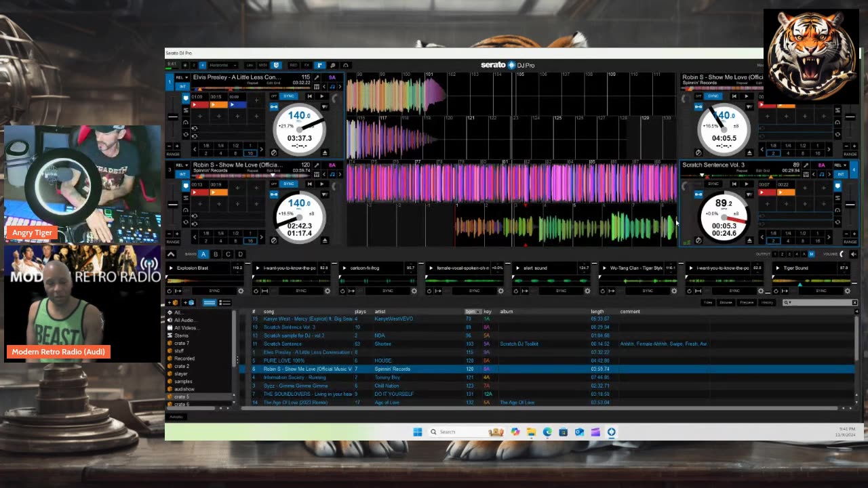Select sampler bank B
The height and width of the screenshot is (488, 868).
point(215,254)
